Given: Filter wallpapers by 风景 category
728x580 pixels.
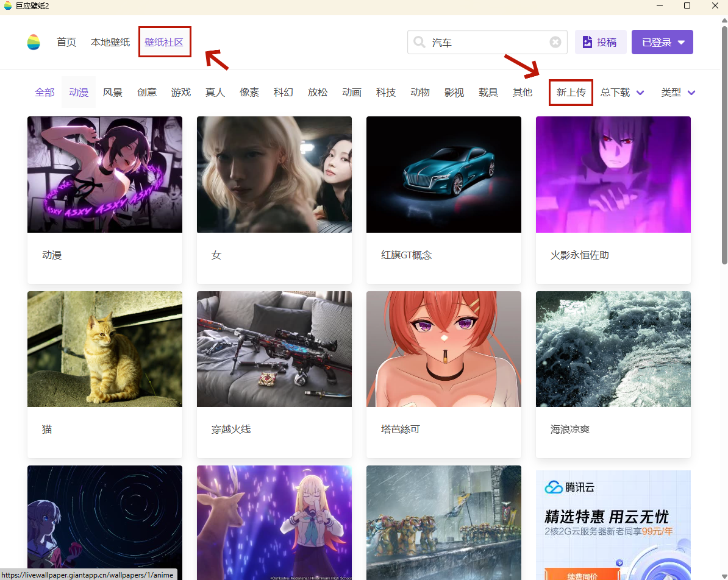Looking at the screenshot, I should pyautogui.click(x=113, y=92).
